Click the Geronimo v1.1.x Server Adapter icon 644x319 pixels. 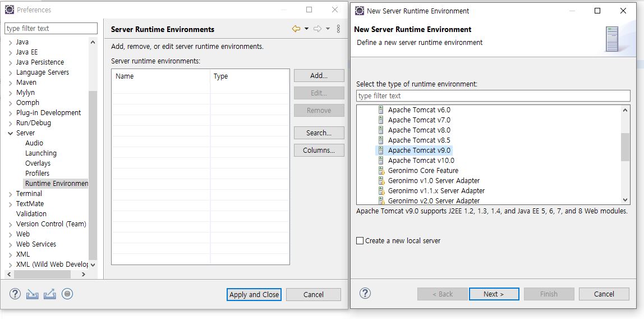(381, 191)
